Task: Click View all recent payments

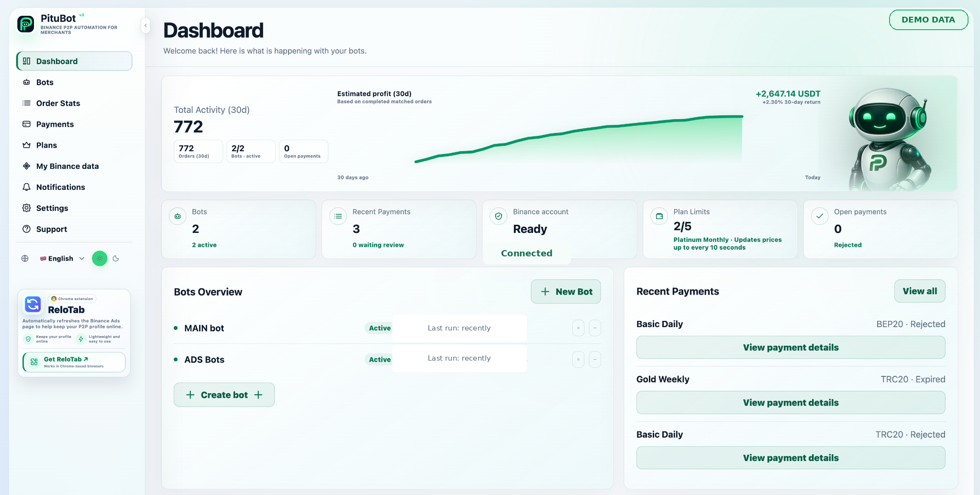Action: click(920, 291)
